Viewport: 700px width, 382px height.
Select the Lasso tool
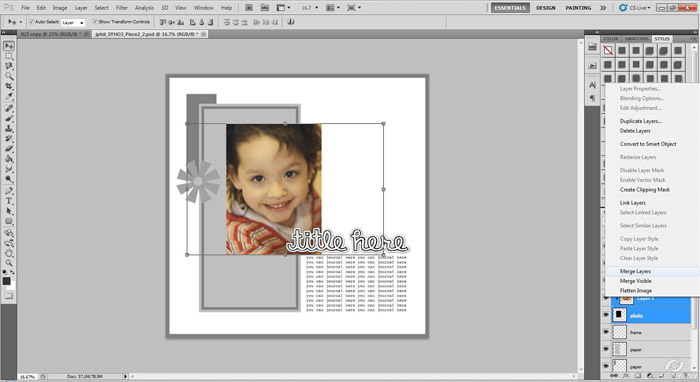click(8, 66)
